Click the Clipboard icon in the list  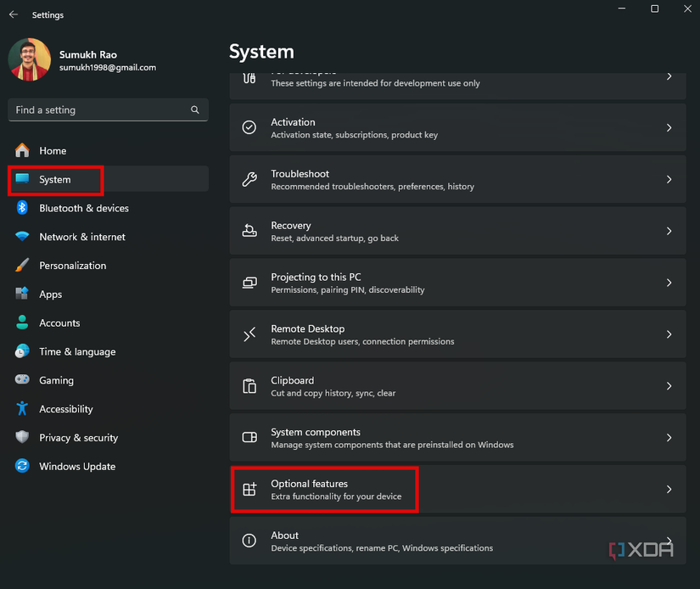(249, 386)
